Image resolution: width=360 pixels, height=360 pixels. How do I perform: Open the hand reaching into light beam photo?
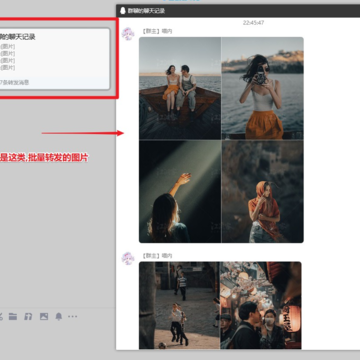click(x=180, y=191)
